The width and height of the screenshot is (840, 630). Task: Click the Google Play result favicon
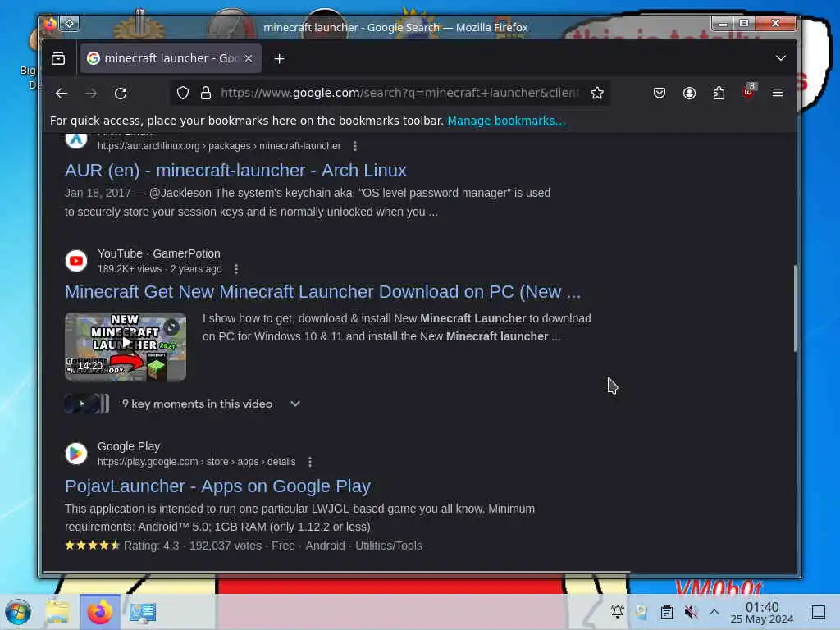coord(76,454)
